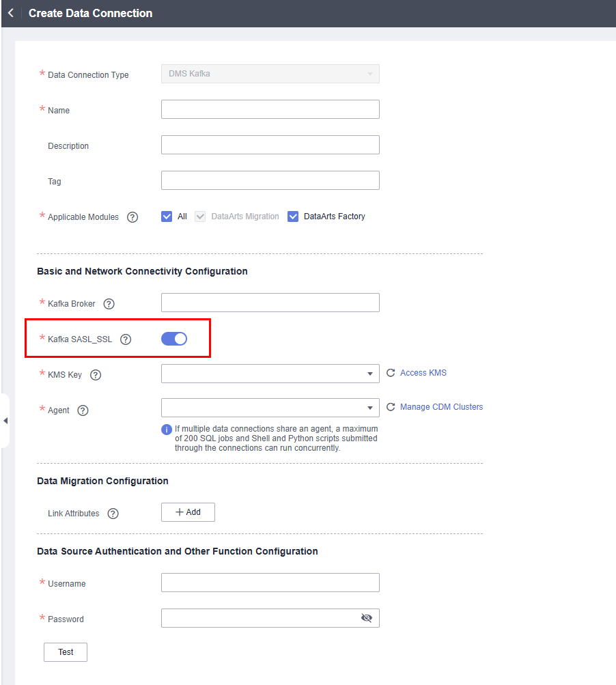Disable the Kafka SASL_SSL switch
The width and height of the screenshot is (616, 685).
174,339
